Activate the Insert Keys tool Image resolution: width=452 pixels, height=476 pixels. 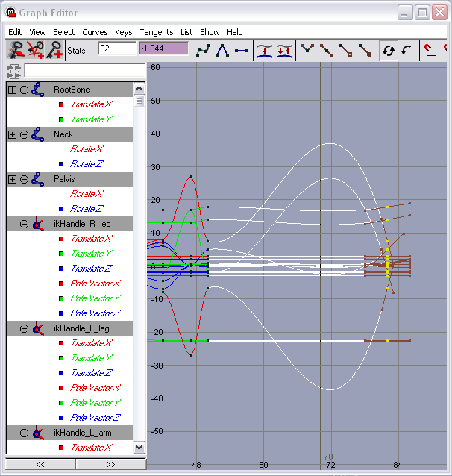(36, 50)
